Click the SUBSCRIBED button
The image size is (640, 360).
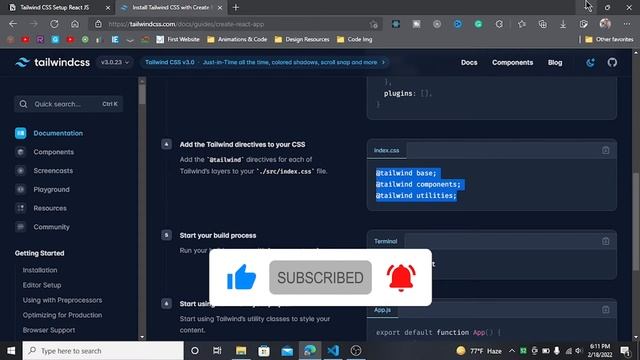click(x=320, y=278)
